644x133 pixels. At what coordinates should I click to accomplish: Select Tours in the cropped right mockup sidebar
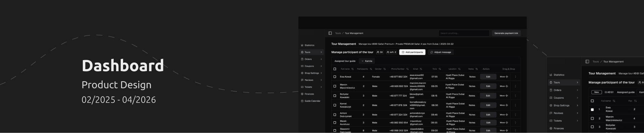coord(564,83)
